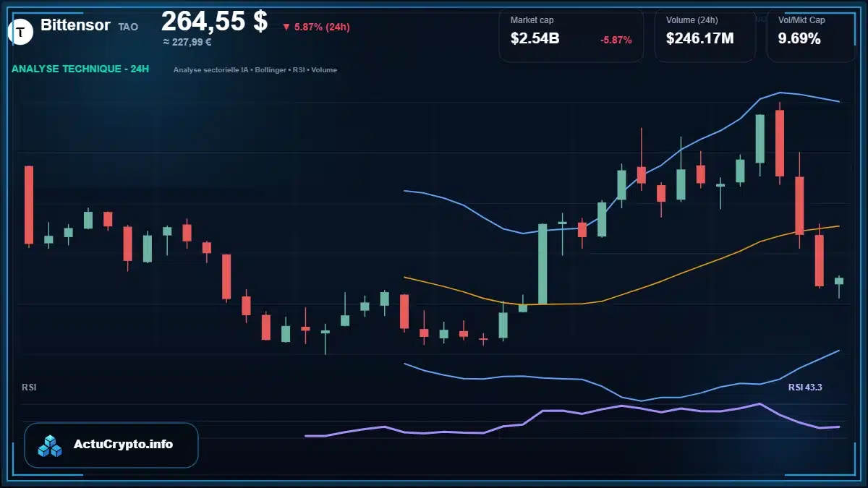The height and width of the screenshot is (488, 868).
Task: Click the Analyse sectorielle IA subtitle
Action: pos(255,70)
